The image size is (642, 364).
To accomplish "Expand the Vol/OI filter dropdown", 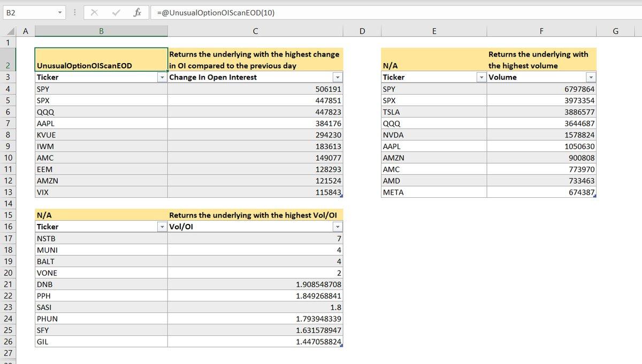I will coord(337,227).
